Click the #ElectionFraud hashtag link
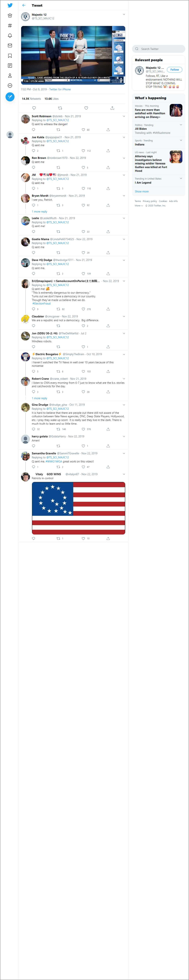189x980 pixels. 41,304
